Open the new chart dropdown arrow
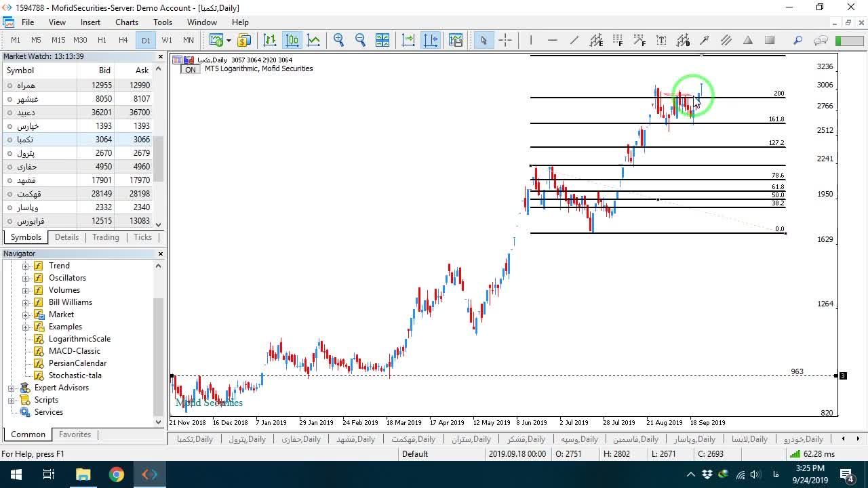Screen dimensions: 868x488 228,40
